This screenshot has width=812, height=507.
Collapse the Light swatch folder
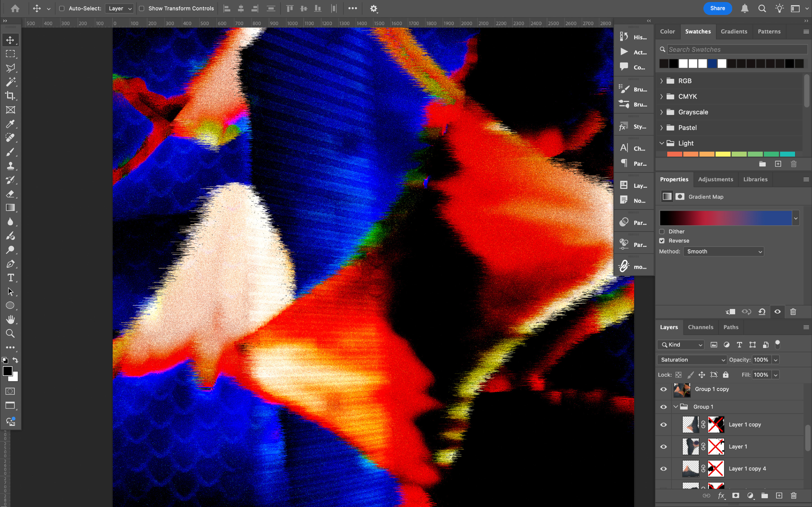coord(662,143)
